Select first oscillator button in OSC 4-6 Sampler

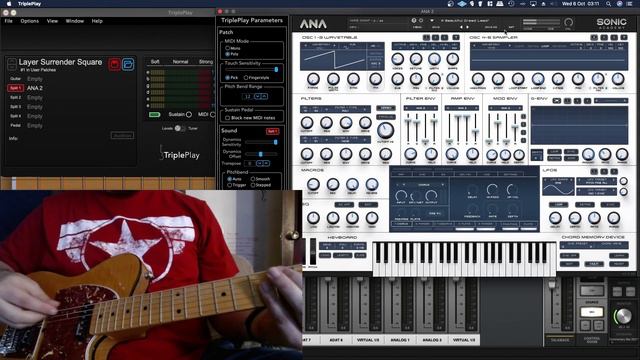point(594,38)
